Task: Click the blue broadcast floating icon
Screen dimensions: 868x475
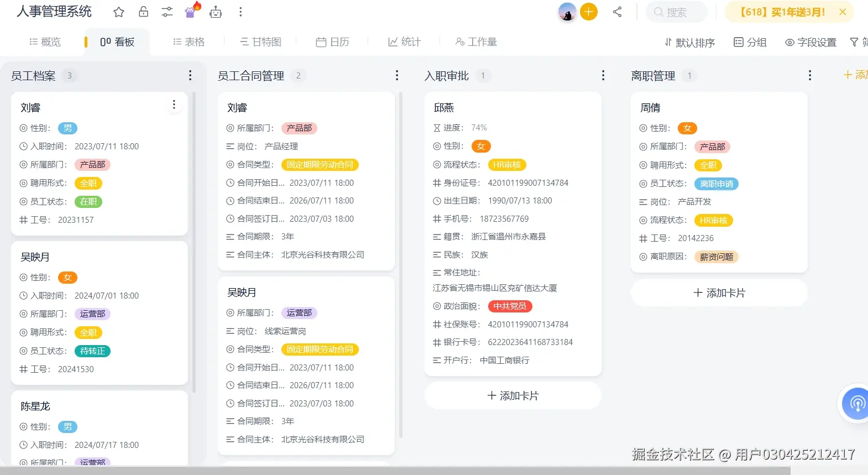Action: pos(856,403)
